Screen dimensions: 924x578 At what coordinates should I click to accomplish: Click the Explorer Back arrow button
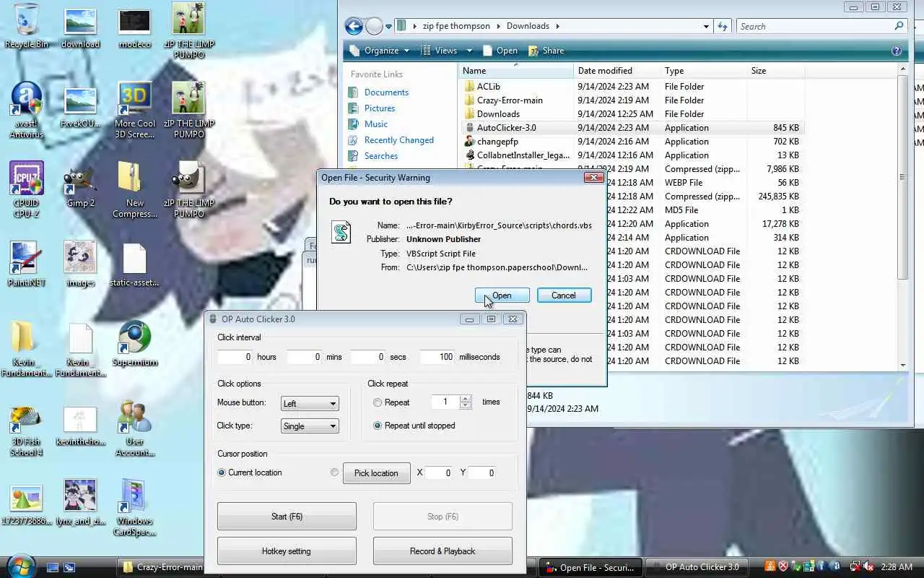(x=354, y=27)
